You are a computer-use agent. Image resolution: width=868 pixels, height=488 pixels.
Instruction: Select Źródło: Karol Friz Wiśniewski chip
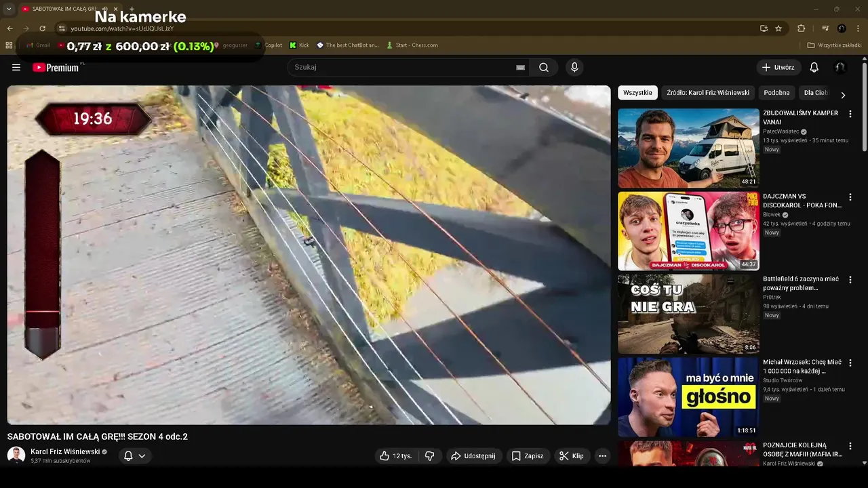(x=708, y=93)
